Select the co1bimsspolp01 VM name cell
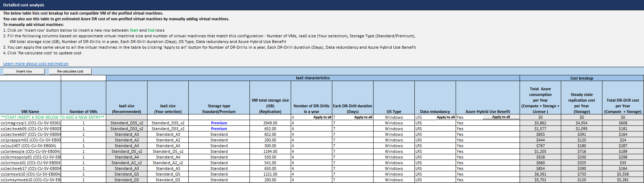Viewport: 644px width, 183px height. tap(31, 157)
